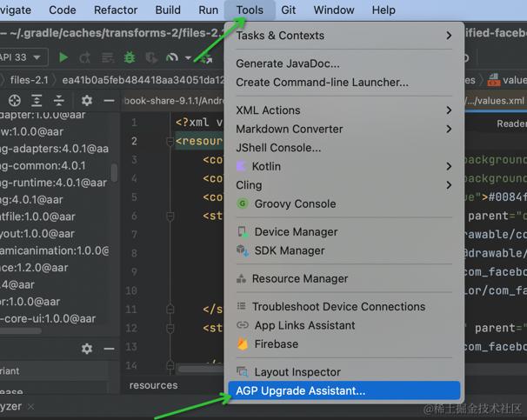Open the Run menu
Viewport: 527px width, 420px height.
click(x=209, y=10)
